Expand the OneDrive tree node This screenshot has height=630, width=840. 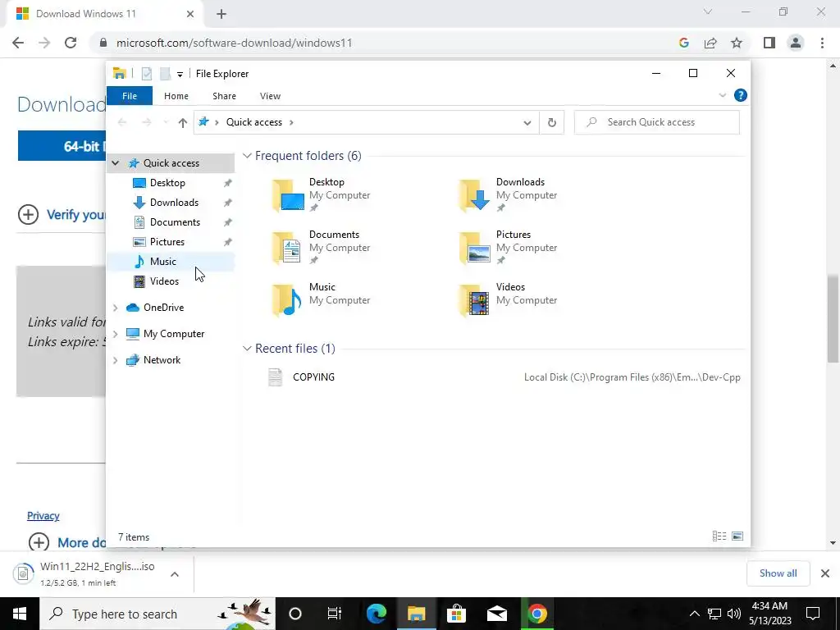[115, 308]
